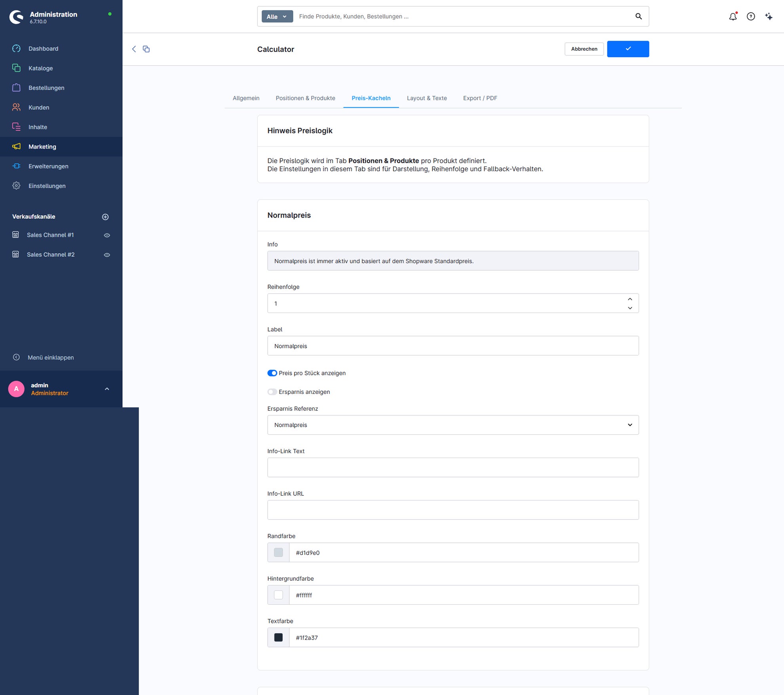Switch to Positionen & Produkte tab
Screen dimensions: 784x695
tap(305, 98)
